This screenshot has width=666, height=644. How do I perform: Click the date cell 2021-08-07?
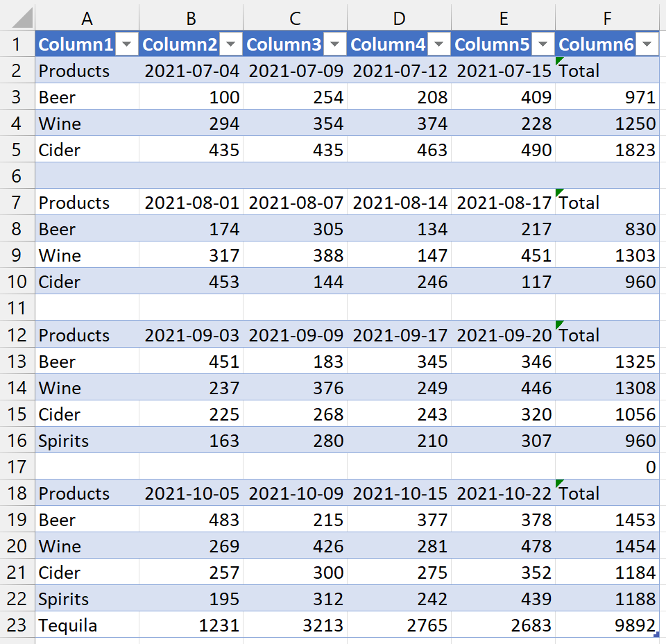(x=296, y=202)
